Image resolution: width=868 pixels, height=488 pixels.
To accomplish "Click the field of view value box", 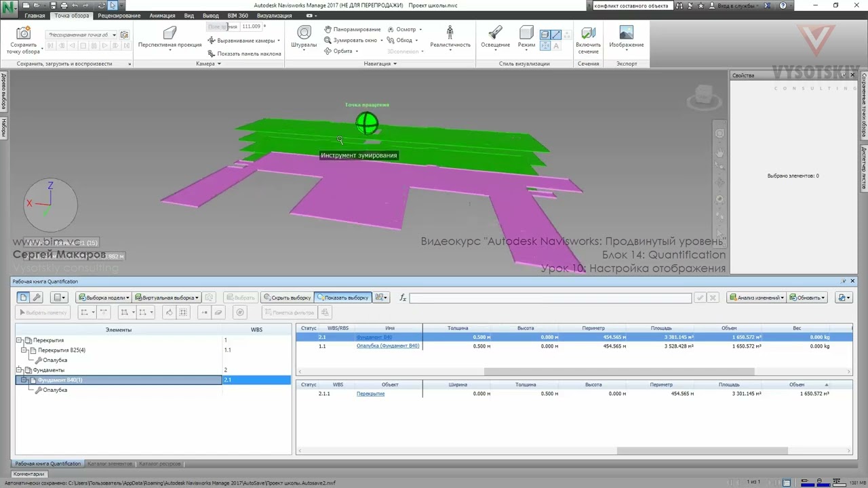I will click(252, 26).
